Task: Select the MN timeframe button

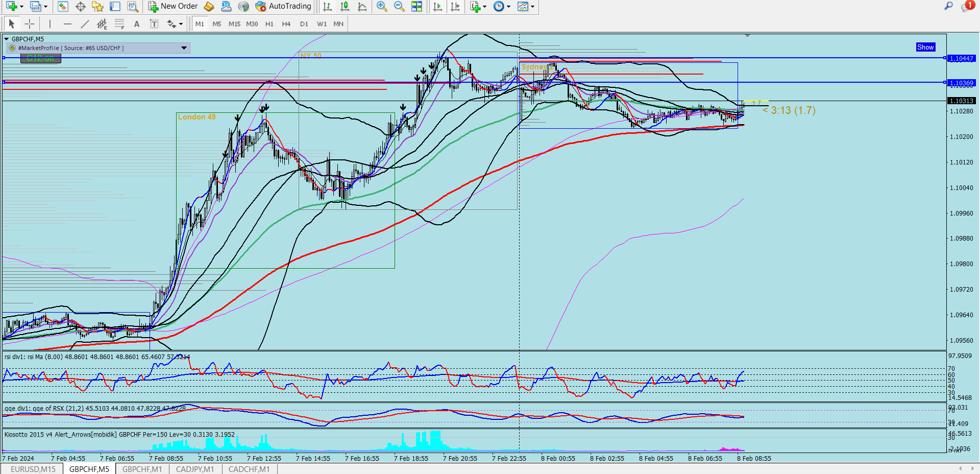Action: [338, 24]
